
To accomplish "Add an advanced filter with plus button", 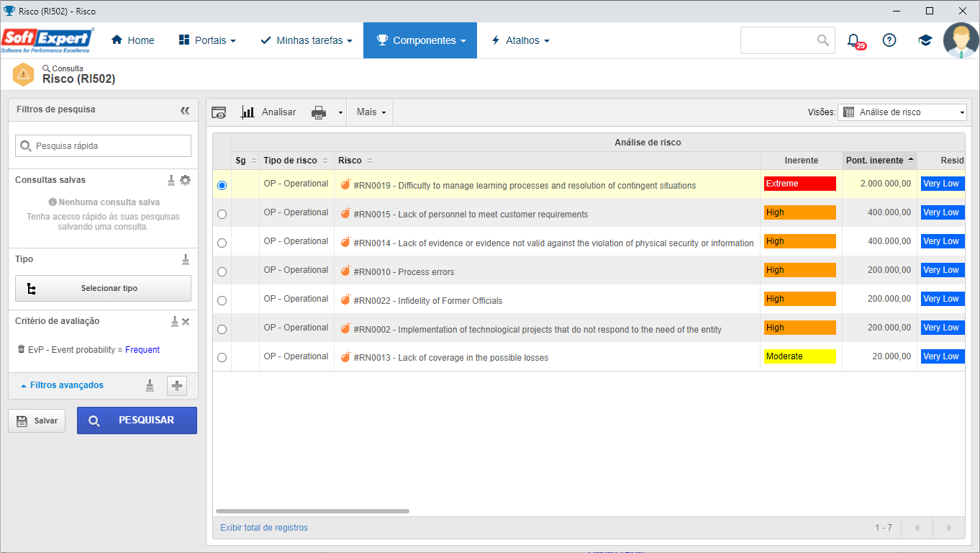I will point(177,386).
